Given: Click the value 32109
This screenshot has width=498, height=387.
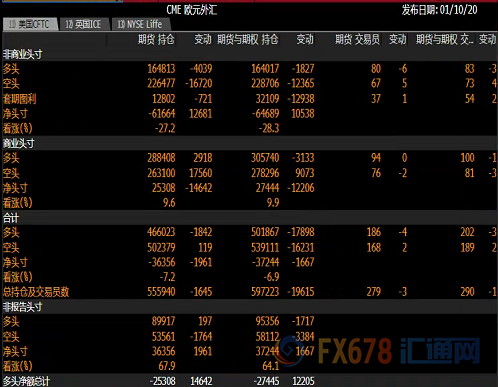Looking at the screenshot, I should tap(267, 99).
